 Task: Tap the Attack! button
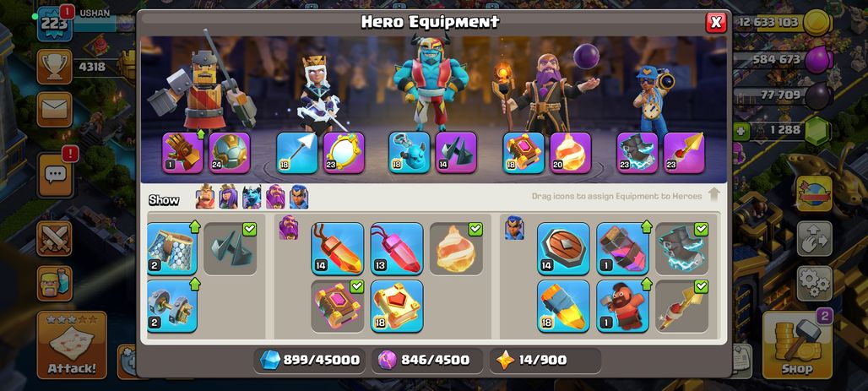click(72, 345)
